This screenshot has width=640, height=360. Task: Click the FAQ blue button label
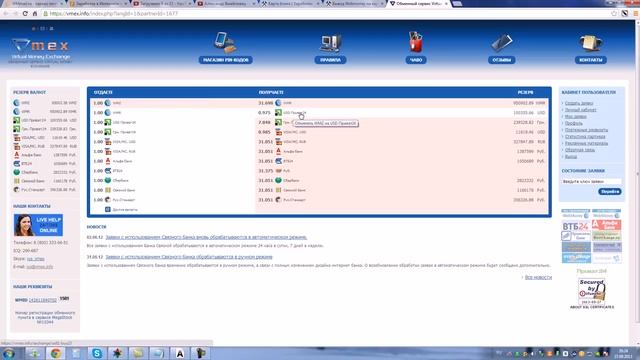coord(416,60)
